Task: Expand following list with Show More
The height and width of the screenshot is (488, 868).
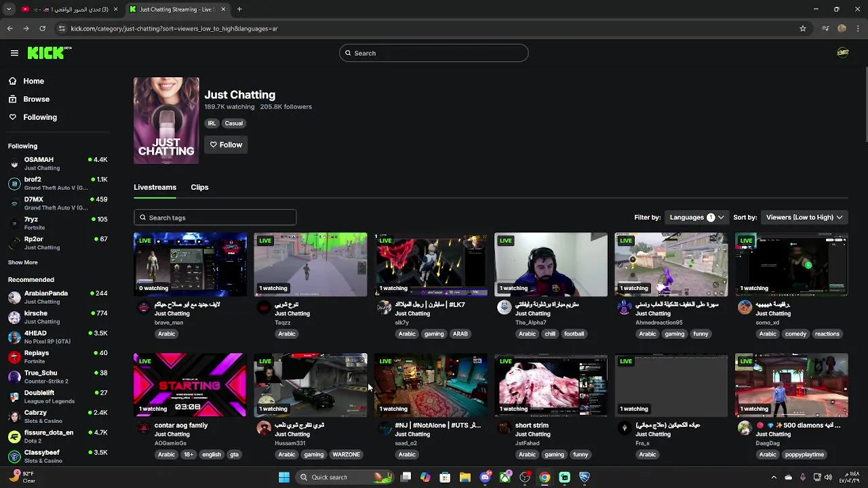Action: (x=22, y=262)
